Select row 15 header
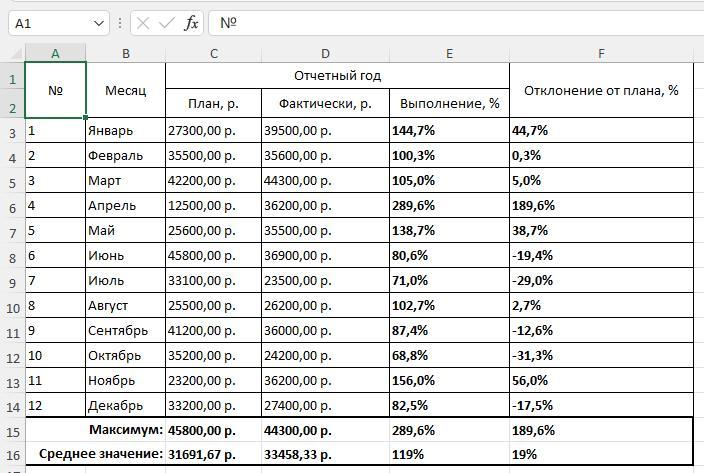This screenshot has height=473, width=704. 13,431
